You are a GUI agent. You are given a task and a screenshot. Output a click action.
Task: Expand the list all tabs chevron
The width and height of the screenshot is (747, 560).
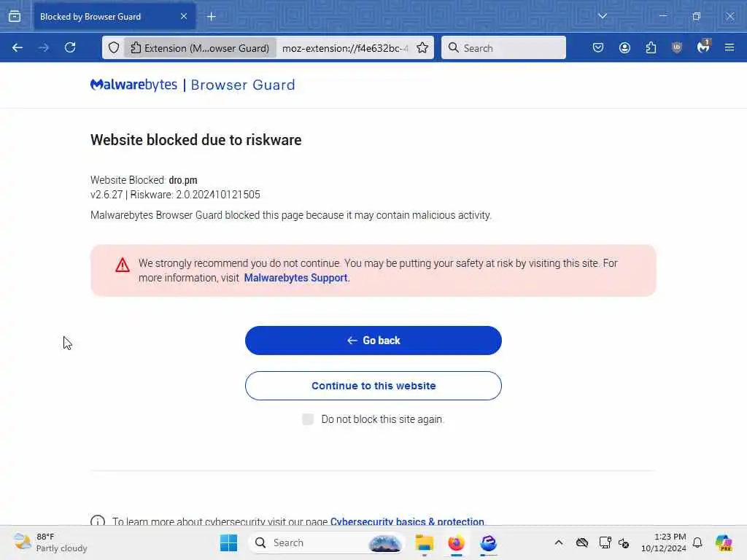click(602, 16)
